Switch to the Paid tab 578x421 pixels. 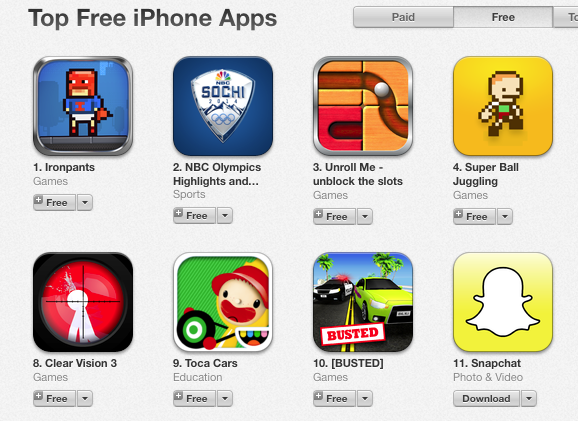point(403,17)
